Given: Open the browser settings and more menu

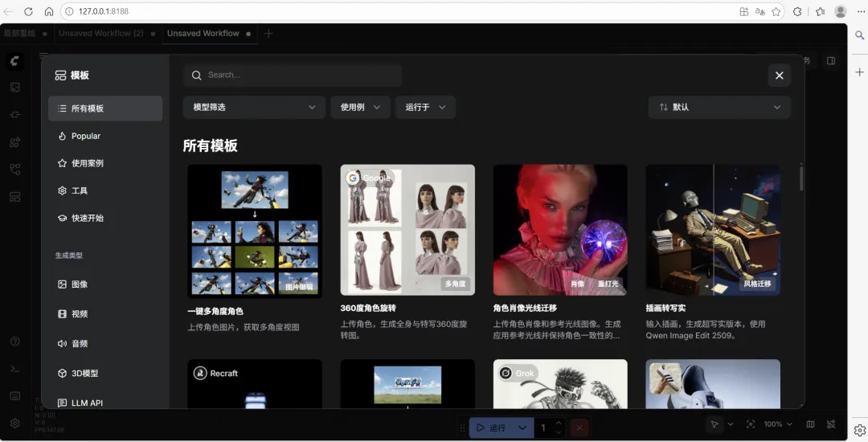Looking at the screenshot, I should 861,11.
